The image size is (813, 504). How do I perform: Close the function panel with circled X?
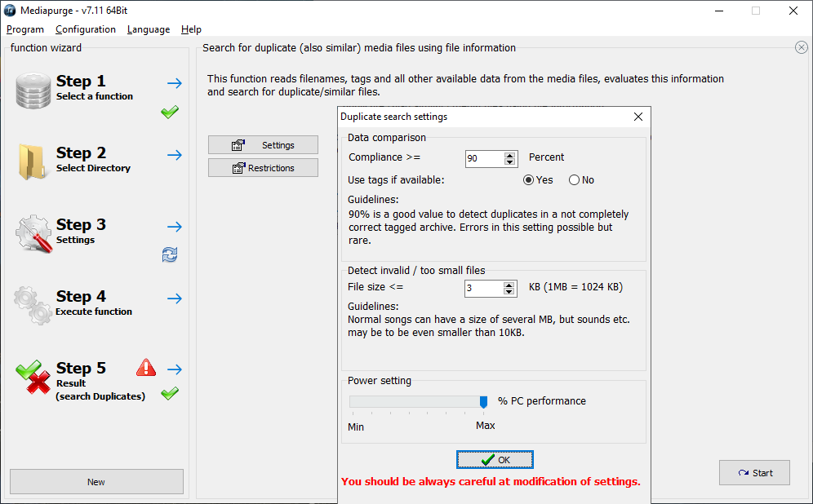tap(801, 47)
